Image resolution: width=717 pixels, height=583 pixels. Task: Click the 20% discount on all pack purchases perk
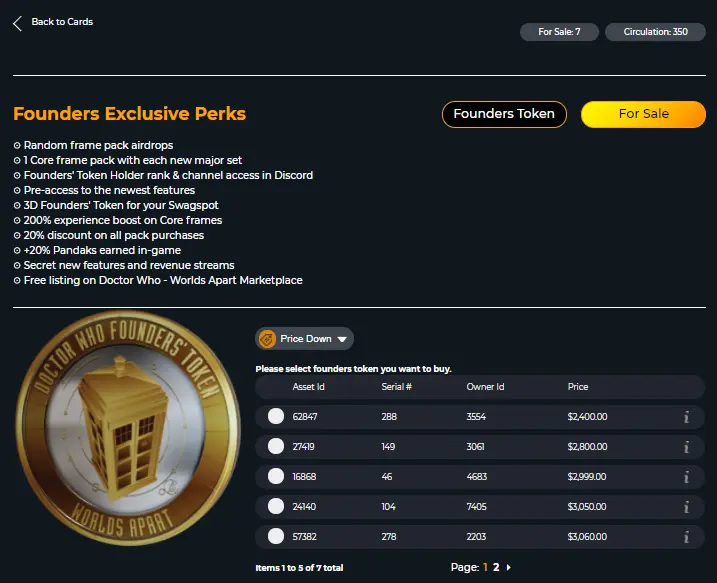(x=113, y=235)
